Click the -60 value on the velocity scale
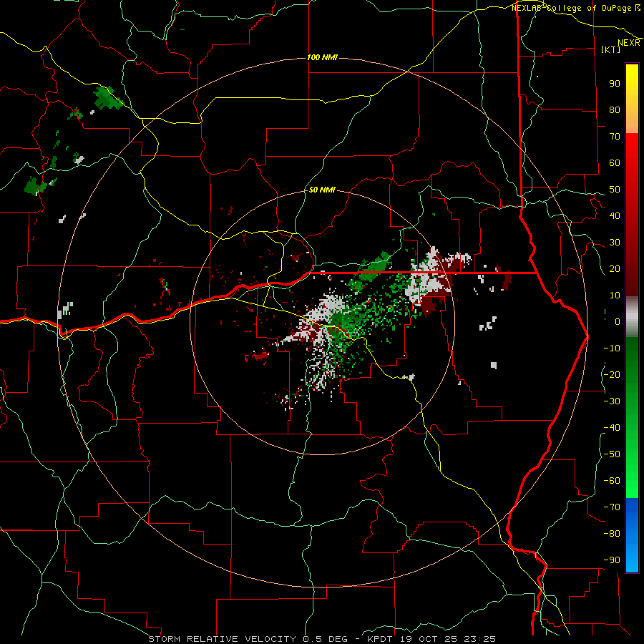This screenshot has height=644, width=644. [x=612, y=481]
